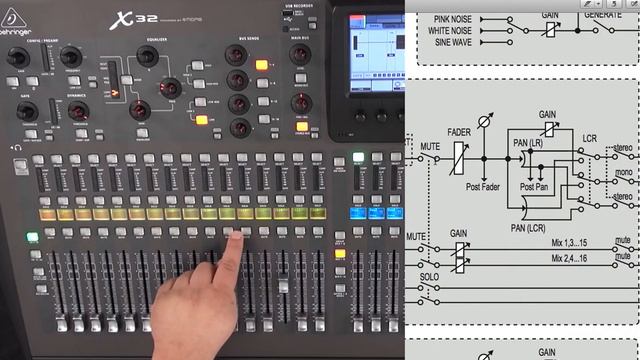Click the MUTE label left of FADER
This screenshot has width=640, height=360.
[430, 147]
